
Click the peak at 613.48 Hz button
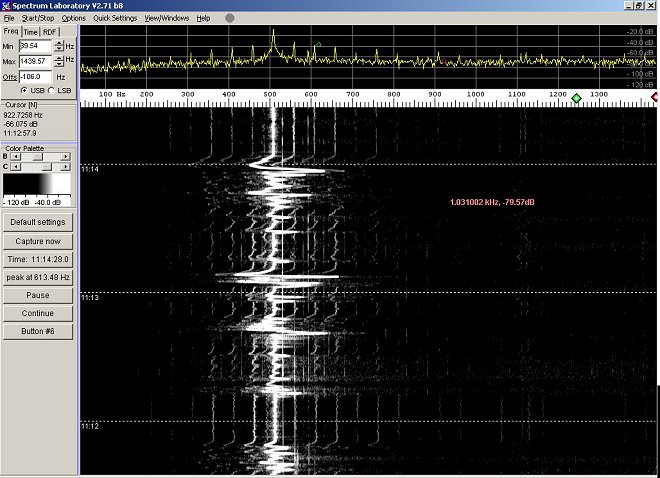click(x=38, y=277)
